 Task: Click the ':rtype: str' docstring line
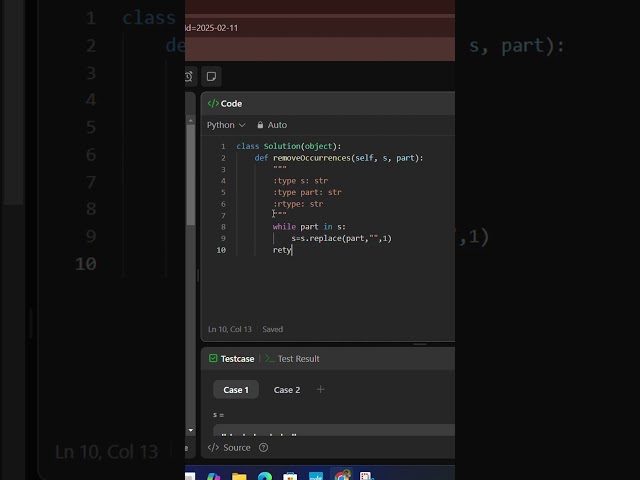tap(298, 204)
